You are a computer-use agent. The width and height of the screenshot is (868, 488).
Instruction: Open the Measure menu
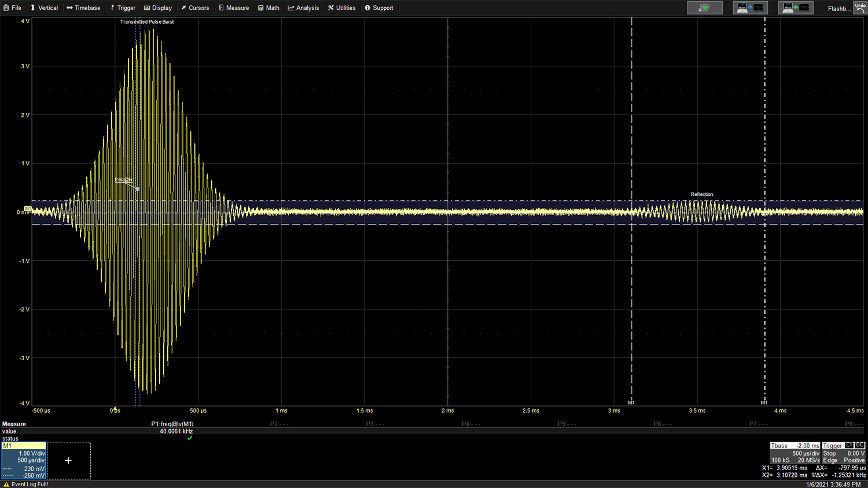tap(234, 8)
